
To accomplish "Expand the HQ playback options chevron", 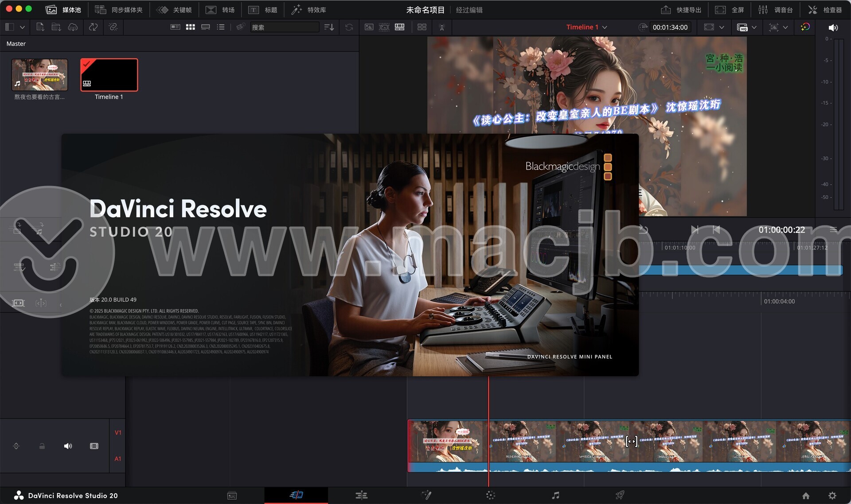I will pyautogui.click(x=754, y=27).
